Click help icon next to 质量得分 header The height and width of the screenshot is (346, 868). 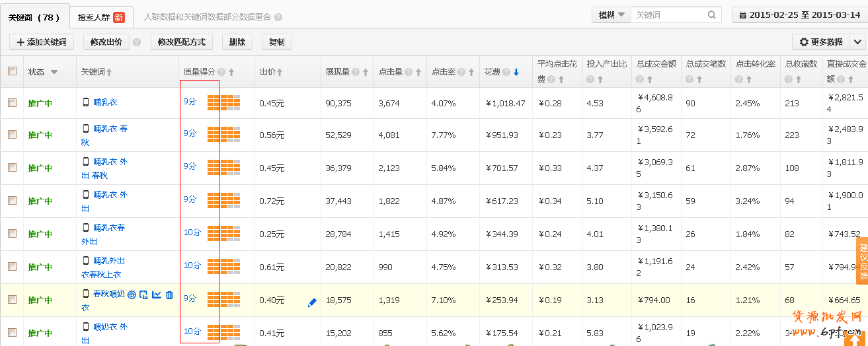221,72
